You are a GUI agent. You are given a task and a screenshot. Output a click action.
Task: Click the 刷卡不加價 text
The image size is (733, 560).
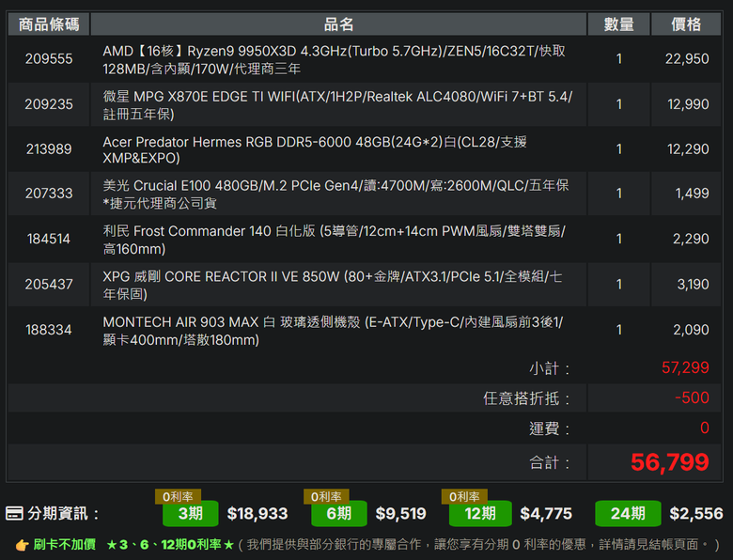click(x=65, y=545)
